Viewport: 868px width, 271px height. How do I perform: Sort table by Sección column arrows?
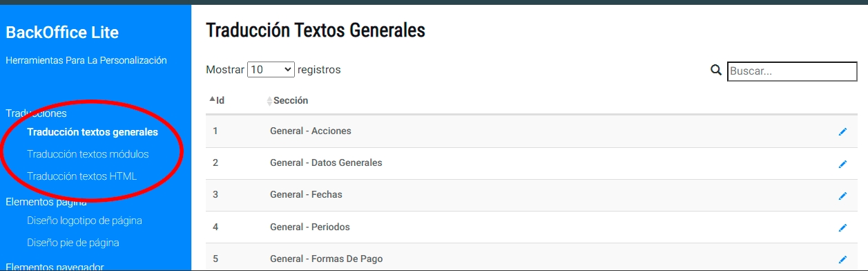point(269,101)
